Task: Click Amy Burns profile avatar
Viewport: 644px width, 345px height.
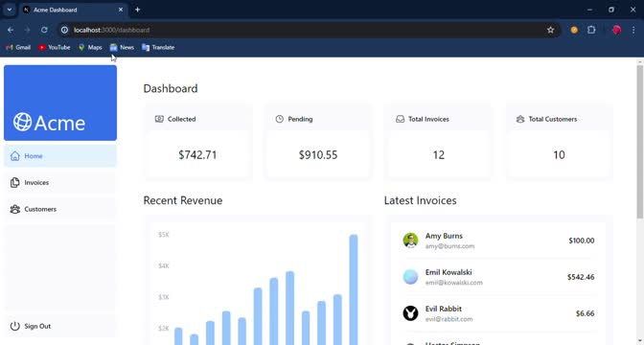Action: point(410,241)
